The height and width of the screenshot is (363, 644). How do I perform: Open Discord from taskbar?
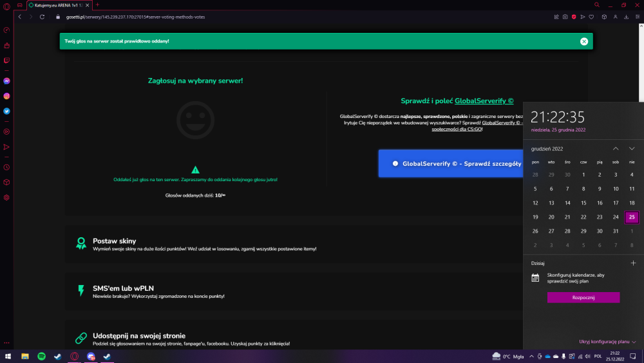coord(91,357)
